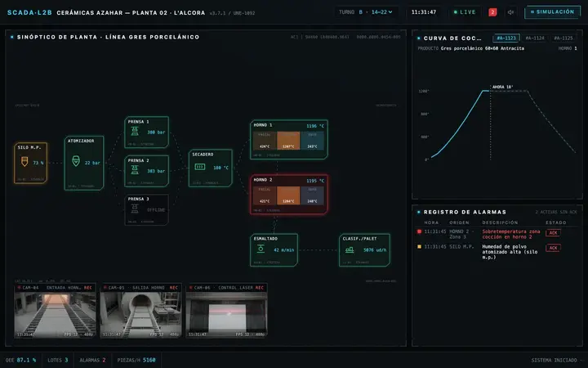
Task: Click the SCADA·L2B logo text
Action: click(29, 12)
